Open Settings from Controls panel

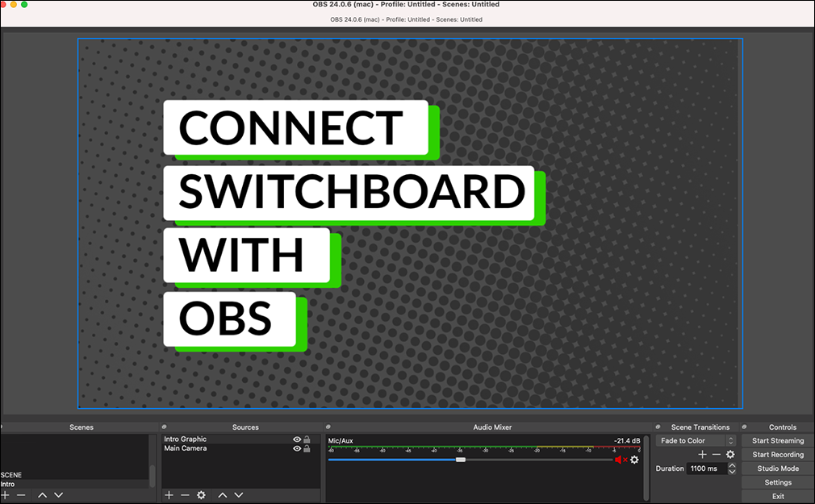(x=778, y=483)
